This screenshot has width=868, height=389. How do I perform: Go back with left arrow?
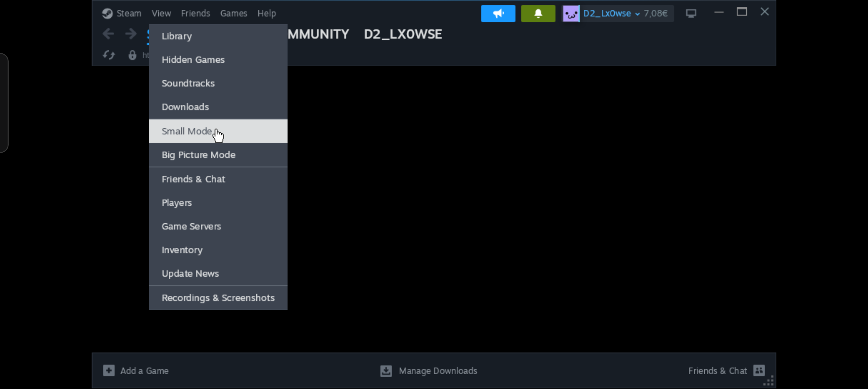pos(108,34)
